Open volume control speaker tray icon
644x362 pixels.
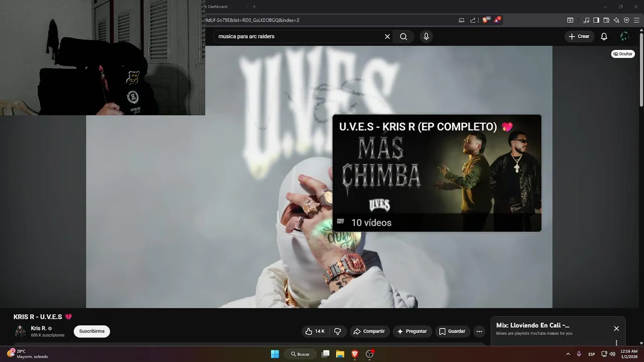tap(612, 354)
